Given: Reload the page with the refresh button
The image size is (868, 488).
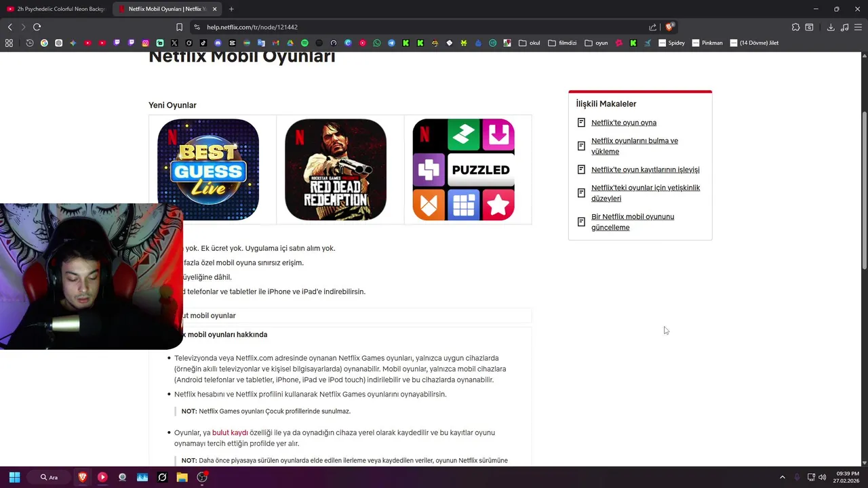Looking at the screenshot, I should 37,27.
